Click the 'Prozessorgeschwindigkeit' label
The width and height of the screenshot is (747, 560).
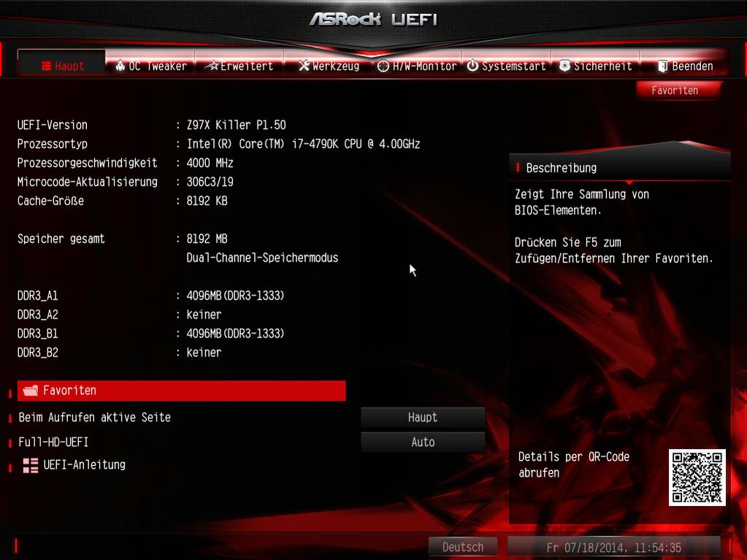click(87, 163)
